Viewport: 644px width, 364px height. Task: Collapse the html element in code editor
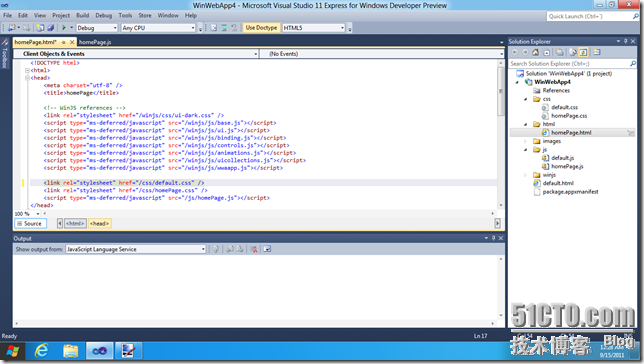[x=28, y=70]
